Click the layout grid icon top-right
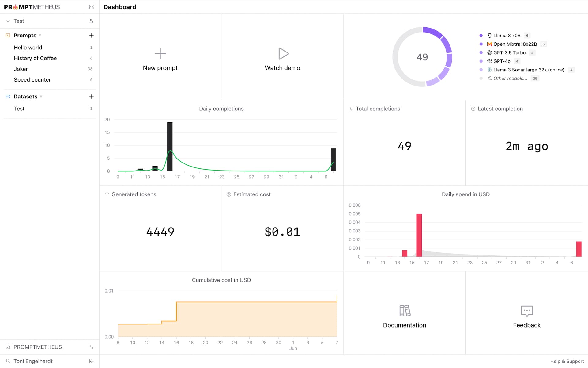The height and width of the screenshot is (368, 588). point(91,7)
